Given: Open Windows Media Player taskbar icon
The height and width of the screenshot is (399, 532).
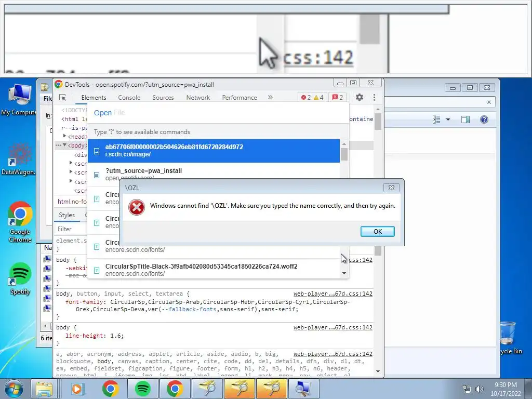Looking at the screenshot, I should click(x=77, y=389).
